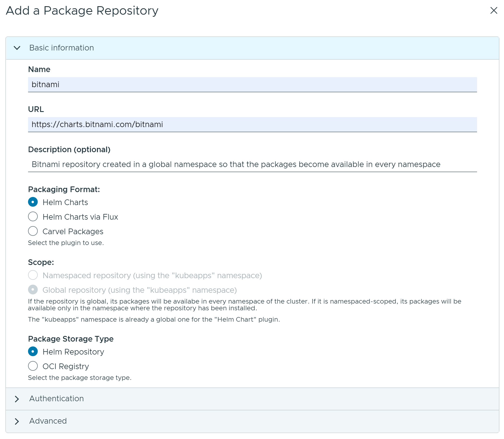Click the Authentication section header label

pos(56,399)
